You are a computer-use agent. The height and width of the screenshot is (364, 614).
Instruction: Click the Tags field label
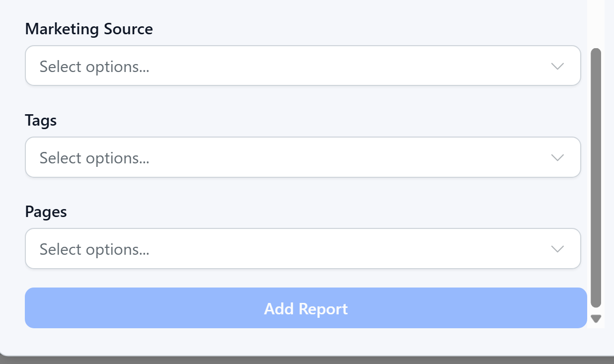pyautogui.click(x=41, y=121)
